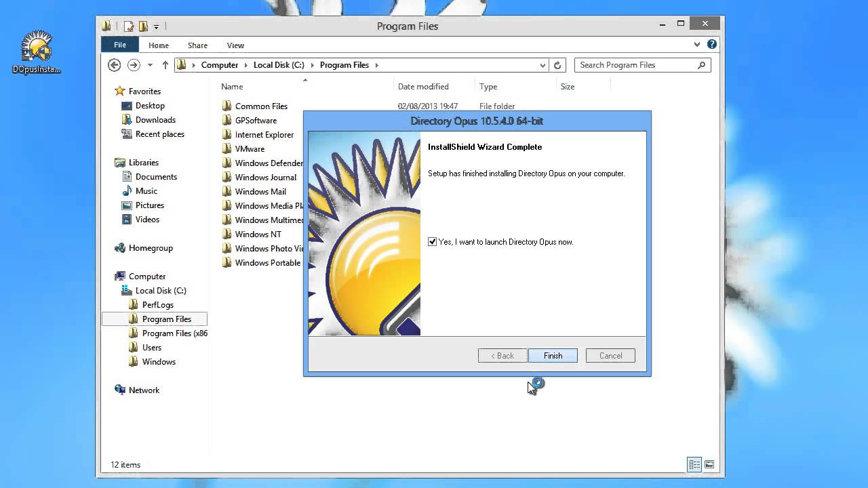
Task: Click the search magnifier icon
Action: (702, 65)
